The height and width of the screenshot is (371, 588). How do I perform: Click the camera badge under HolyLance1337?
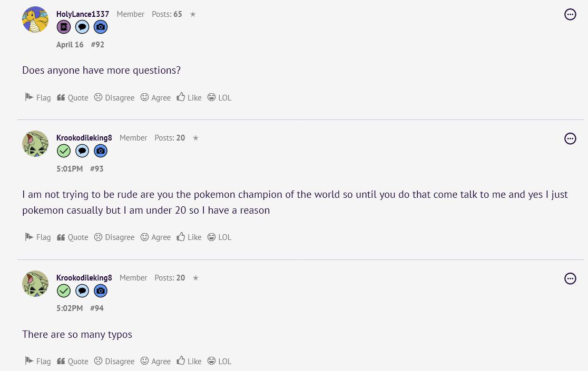101,27
